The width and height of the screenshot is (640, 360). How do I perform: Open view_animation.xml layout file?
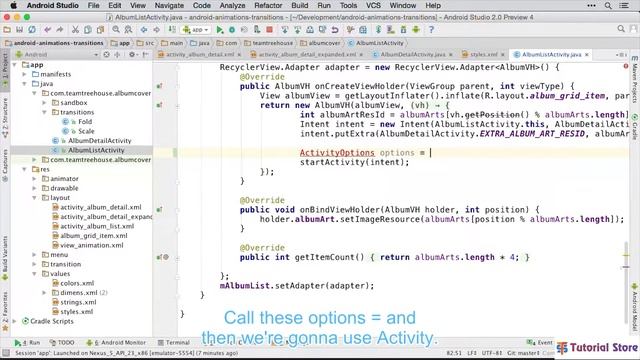click(92, 245)
